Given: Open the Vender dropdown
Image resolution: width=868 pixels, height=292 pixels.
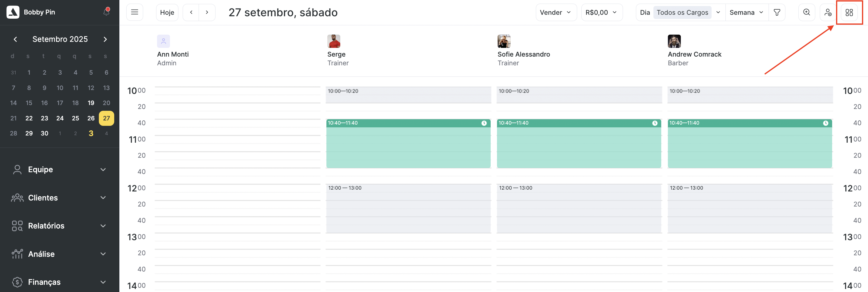Looking at the screenshot, I should tap(556, 12).
